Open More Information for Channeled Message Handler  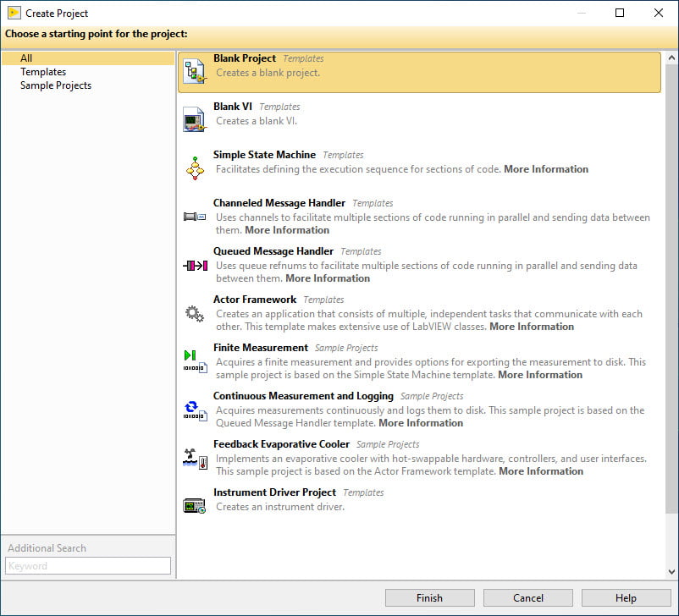(x=287, y=230)
